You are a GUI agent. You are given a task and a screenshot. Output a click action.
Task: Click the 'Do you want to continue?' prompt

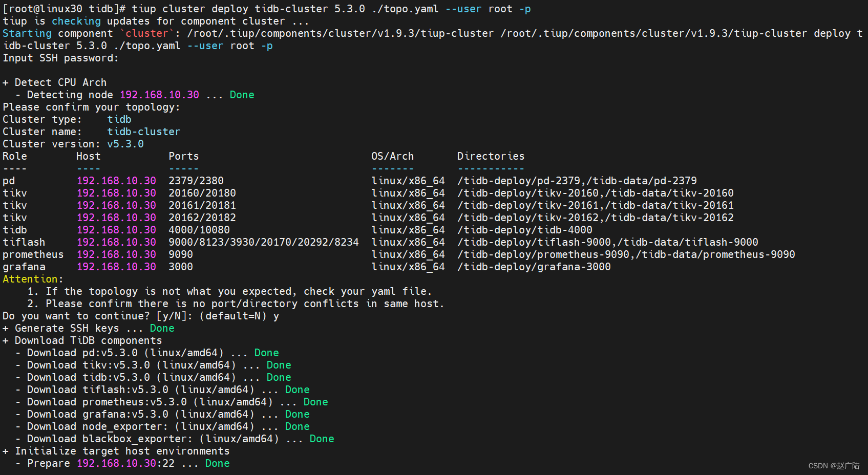tap(141, 316)
